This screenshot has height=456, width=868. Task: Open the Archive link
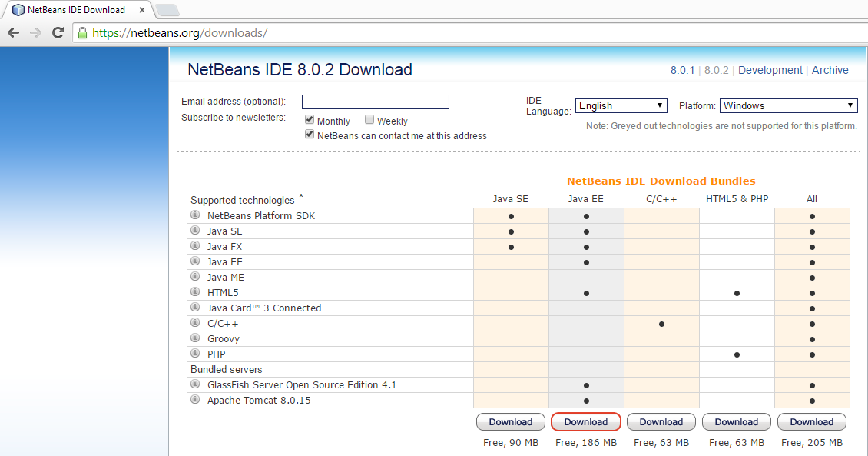click(x=830, y=71)
